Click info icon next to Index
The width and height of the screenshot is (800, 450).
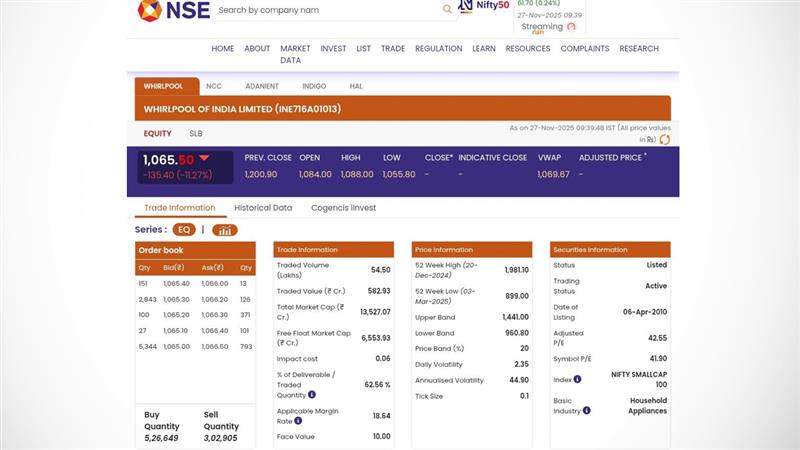(577, 380)
